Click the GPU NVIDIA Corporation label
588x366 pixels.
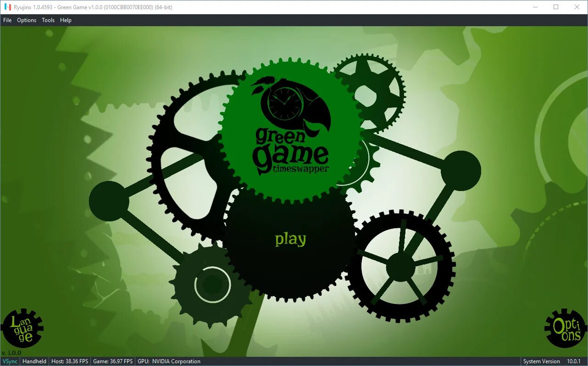pyautogui.click(x=169, y=361)
